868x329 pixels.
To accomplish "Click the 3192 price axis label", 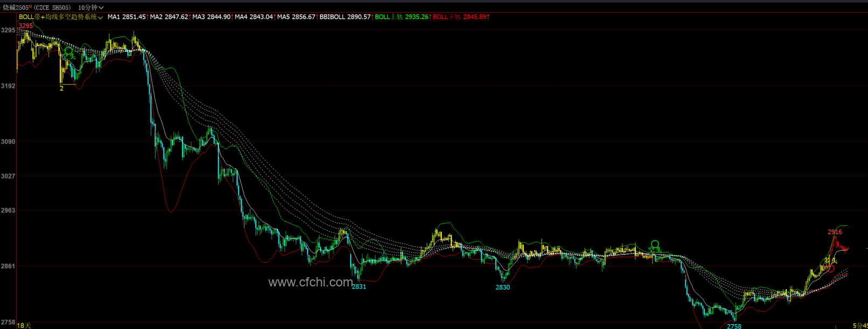I will tap(8, 86).
